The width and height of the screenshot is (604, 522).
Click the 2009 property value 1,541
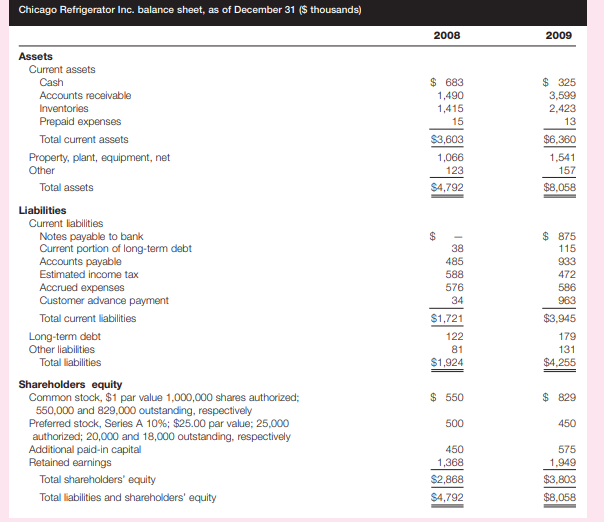[562, 158]
